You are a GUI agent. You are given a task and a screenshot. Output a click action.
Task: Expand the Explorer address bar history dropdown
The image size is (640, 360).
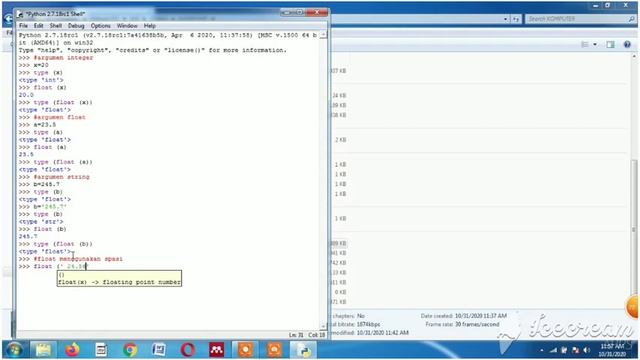pyautogui.click(x=506, y=19)
